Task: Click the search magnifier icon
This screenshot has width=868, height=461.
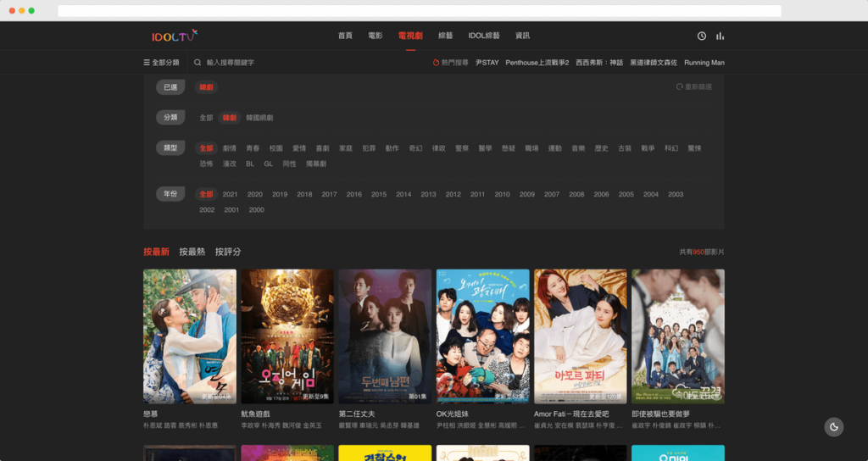Action: [x=198, y=63]
